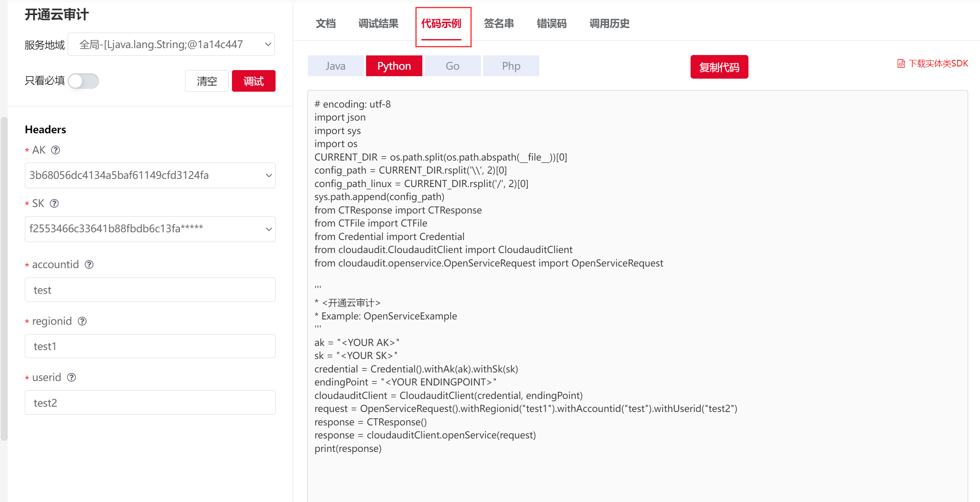The height and width of the screenshot is (502, 980).
Task: Click the '# encoding: utf-8' line
Action: (x=353, y=104)
